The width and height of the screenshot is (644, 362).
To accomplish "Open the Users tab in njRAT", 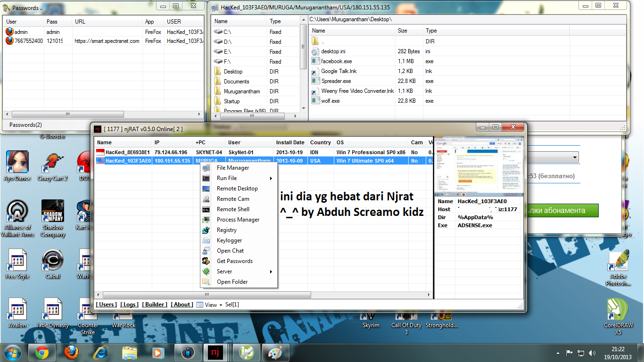I will [x=107, y=304].
